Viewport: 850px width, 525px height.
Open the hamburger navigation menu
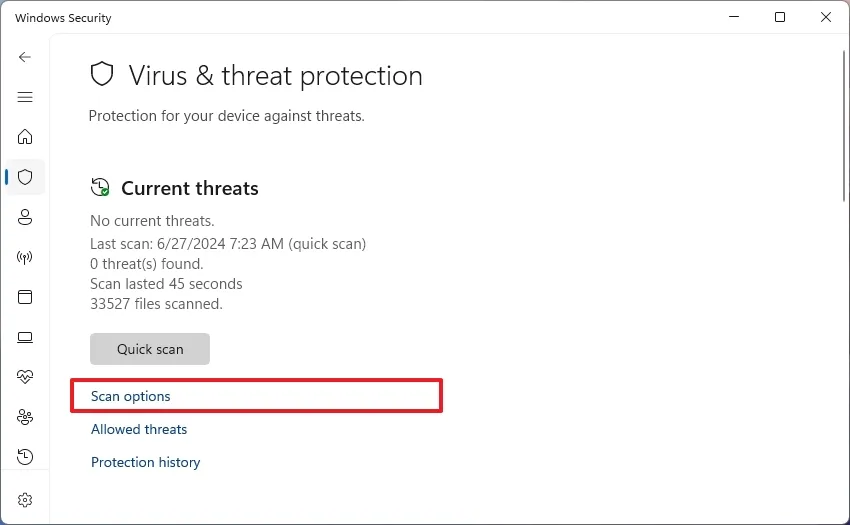tap(25, 97)
